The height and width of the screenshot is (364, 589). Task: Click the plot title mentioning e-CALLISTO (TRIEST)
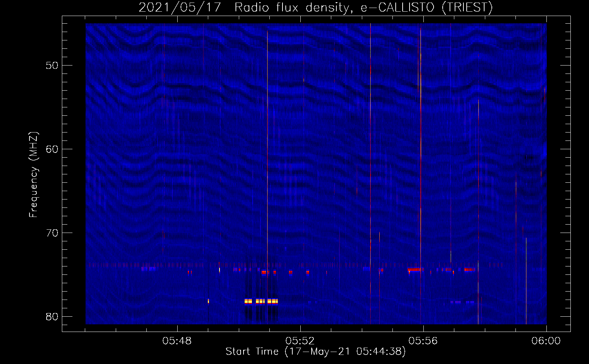point(316,7)
